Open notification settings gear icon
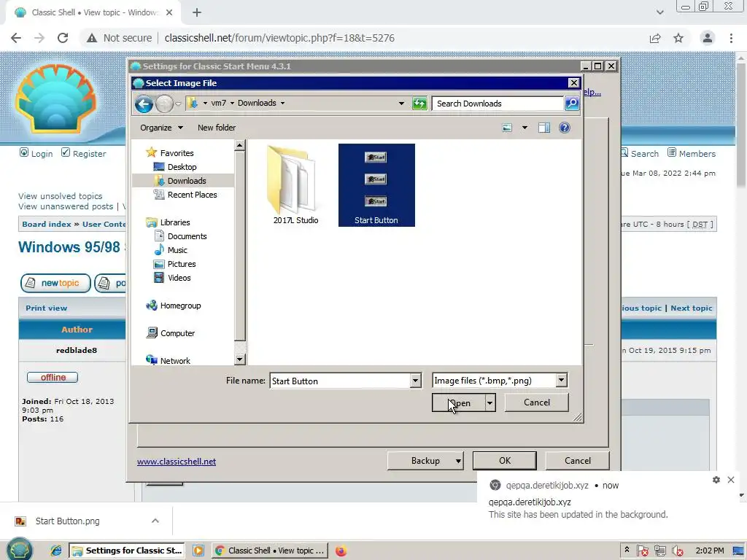This screenshot has width=747, height=560. (x=716, y=480)
